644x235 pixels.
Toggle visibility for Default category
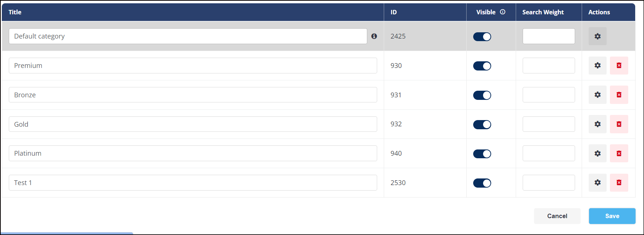[x=482, y=37]
